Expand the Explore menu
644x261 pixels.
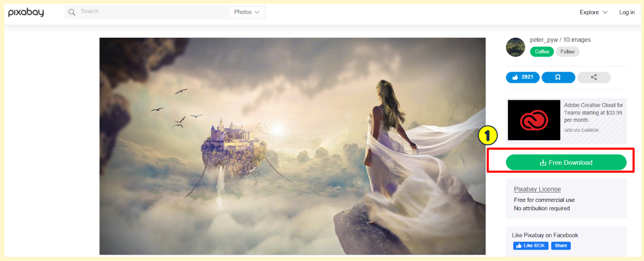[593, 12]
